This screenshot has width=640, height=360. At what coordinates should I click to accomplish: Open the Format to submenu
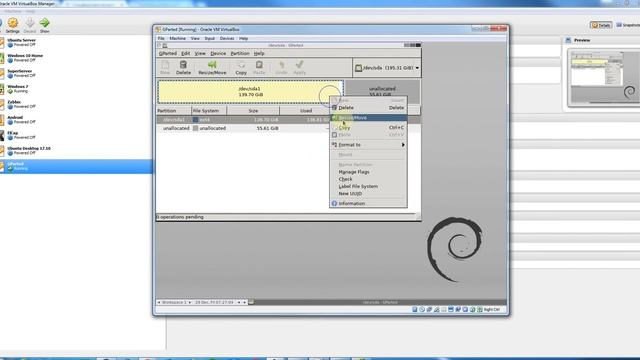click(368, 145)
